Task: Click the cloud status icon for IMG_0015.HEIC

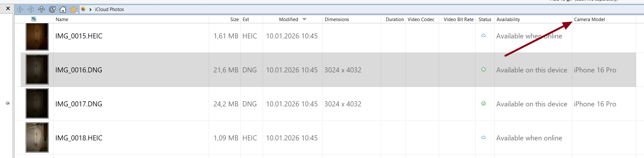Action: click(x=483, y=36)
